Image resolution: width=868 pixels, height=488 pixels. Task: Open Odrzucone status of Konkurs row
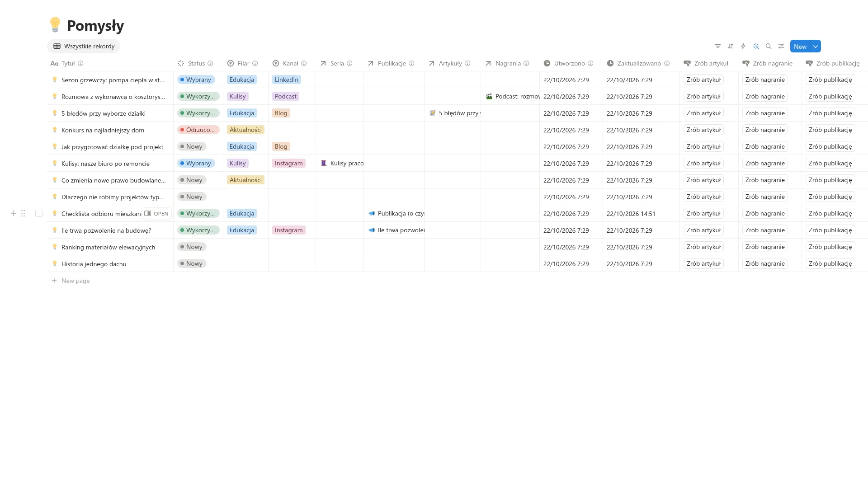pos(198,130)
